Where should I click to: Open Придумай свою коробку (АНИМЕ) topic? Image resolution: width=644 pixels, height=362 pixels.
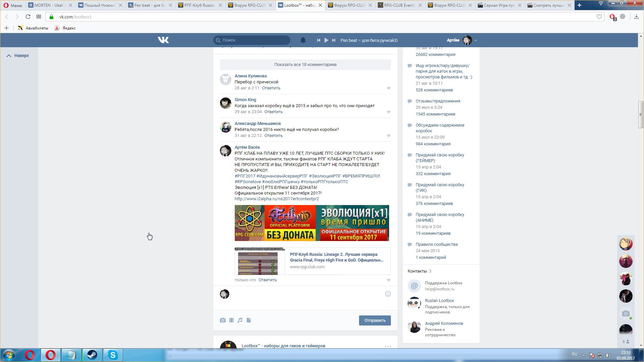(x=440, y=217)
